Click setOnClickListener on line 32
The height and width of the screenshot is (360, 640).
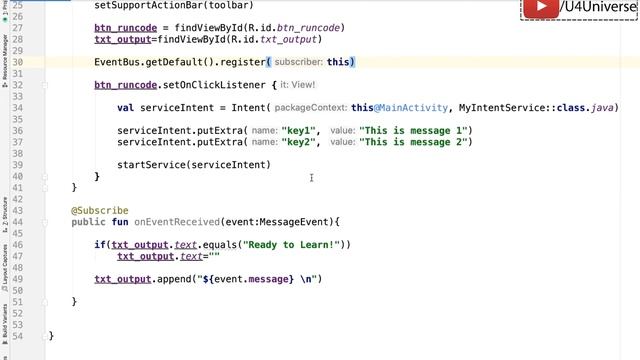point(214,85)
